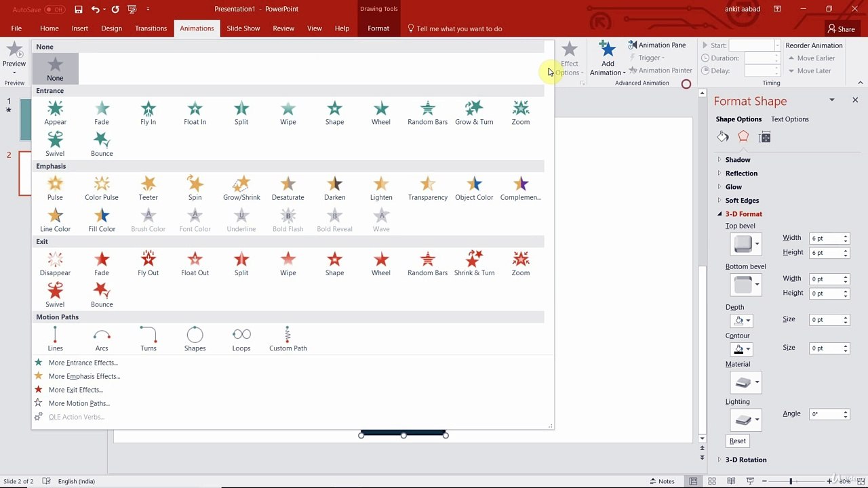Choose the Color Pulse emphasis effect
The image size is (868, 488).
click(102, 188)
